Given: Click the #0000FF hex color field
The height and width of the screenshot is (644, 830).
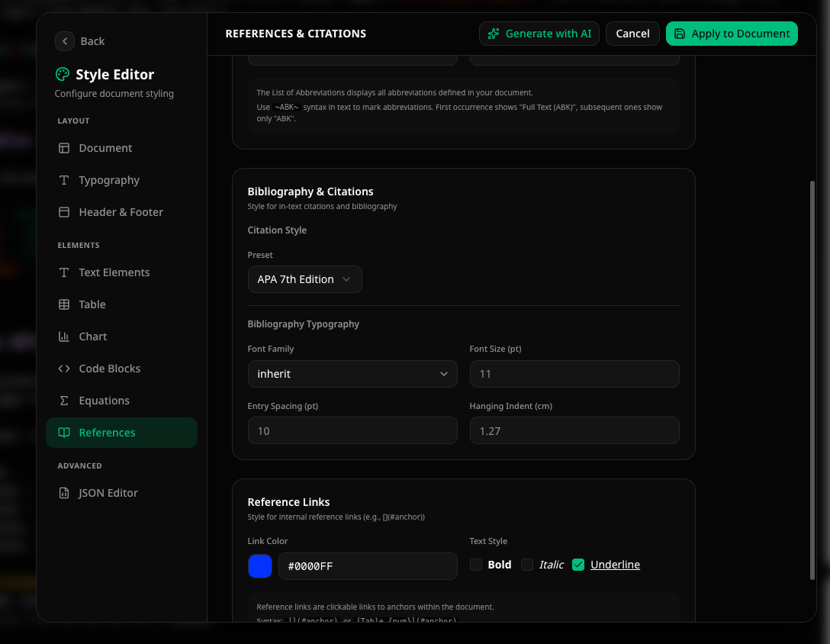Looking at the screenshot, I should (368, 566).
